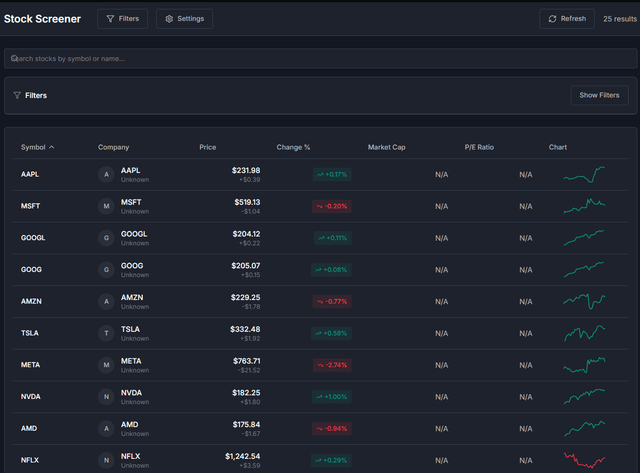Click the +0.08% change badge
This screenshot has width=640, height=473.
[331, 270]
